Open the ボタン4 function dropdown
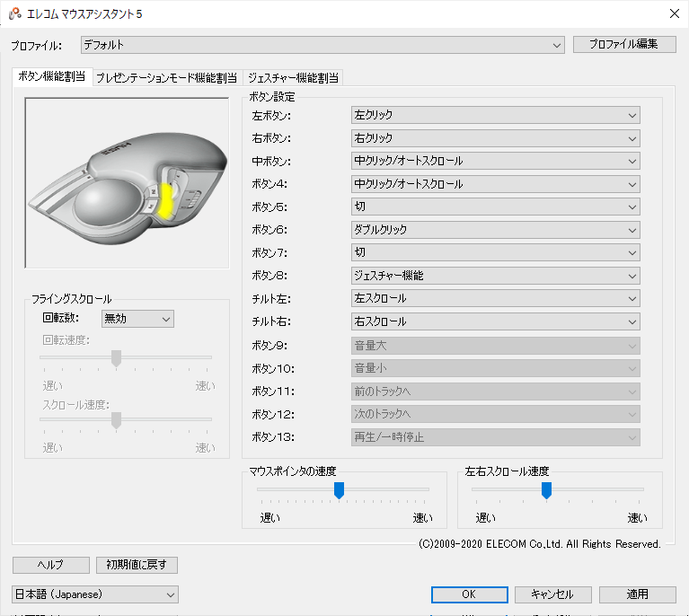The image size is (689, 616). 495,184
